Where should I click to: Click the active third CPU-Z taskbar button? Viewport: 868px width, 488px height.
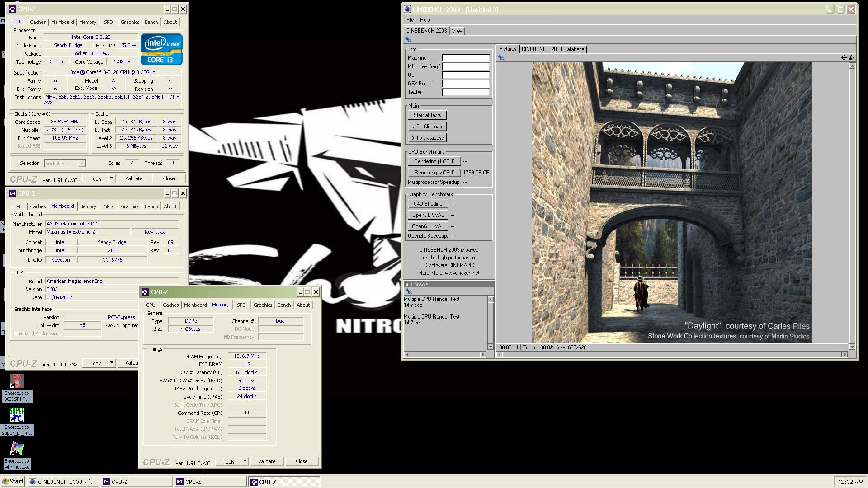coord(284,482)
